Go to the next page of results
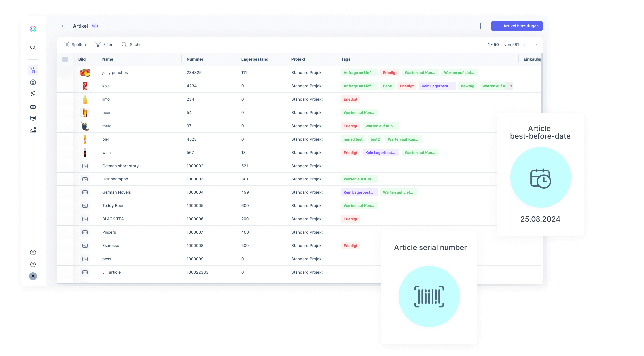This screenshot has width=644, height=356. pos(536,45)
